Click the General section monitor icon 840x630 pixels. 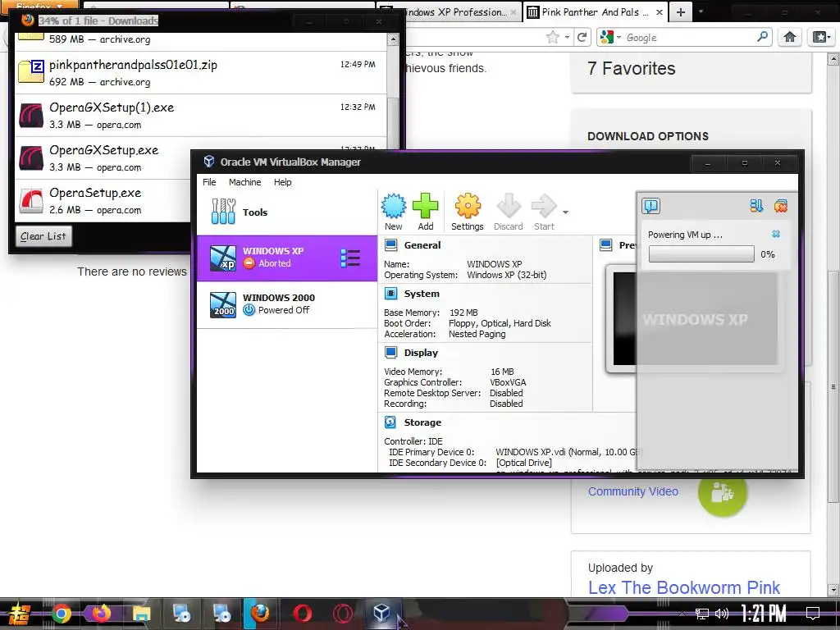[x=391, y=245]
